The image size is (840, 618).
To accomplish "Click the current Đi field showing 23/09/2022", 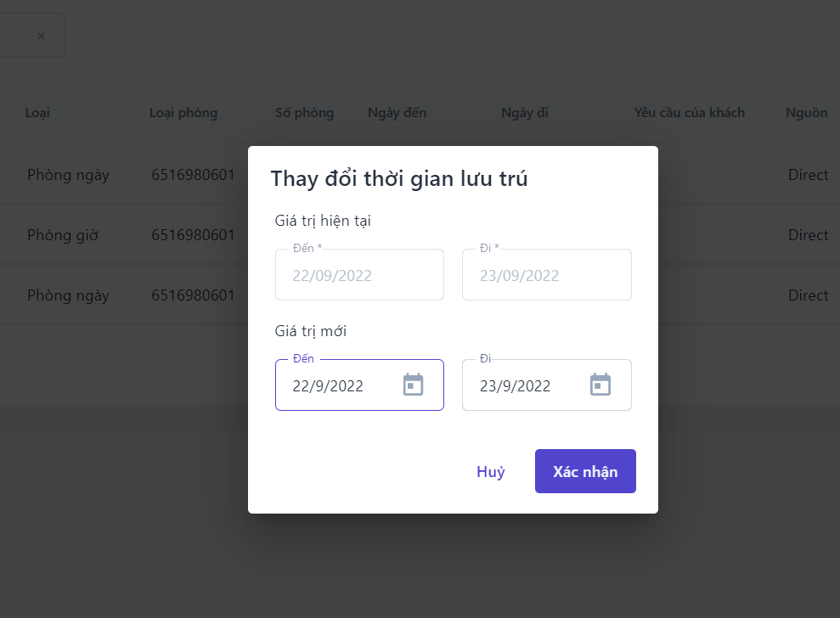I will pos(546,275).
